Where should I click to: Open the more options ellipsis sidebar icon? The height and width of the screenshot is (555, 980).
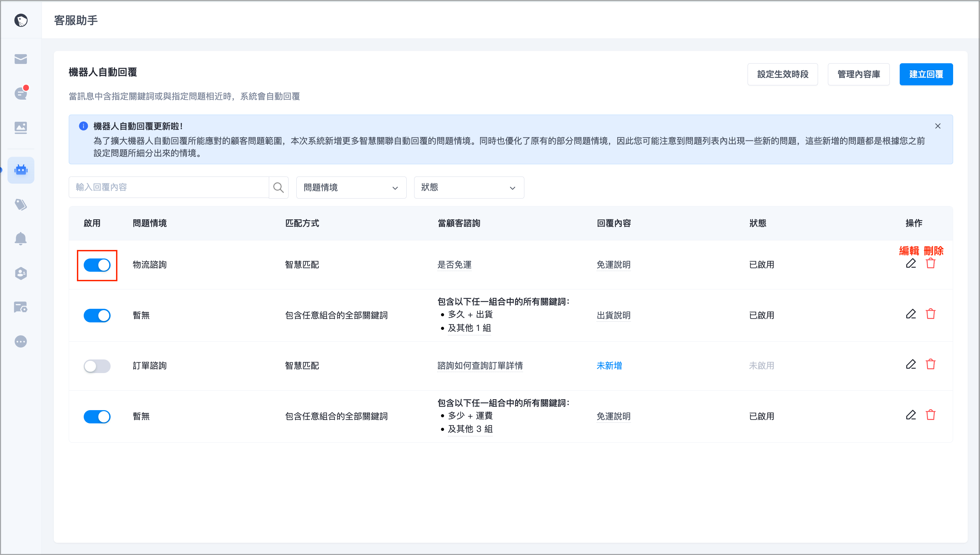(x=21, y=341)
